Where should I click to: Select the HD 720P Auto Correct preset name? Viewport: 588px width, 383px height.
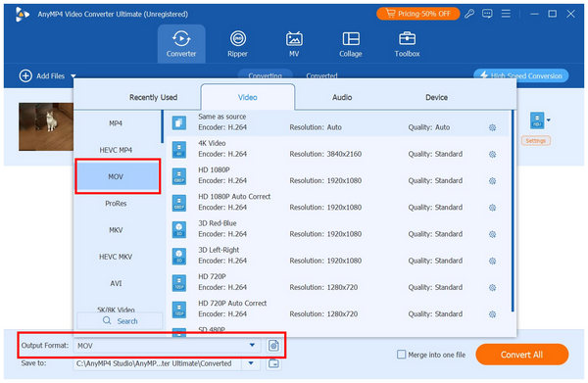pos(232,303)
